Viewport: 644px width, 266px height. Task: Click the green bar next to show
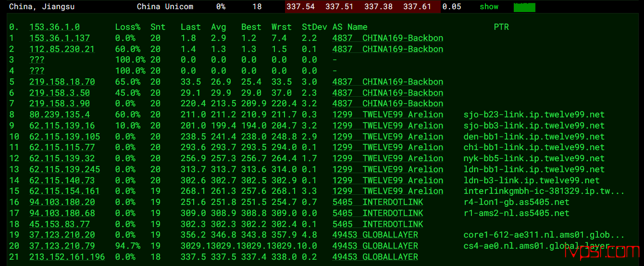[524, 7]
